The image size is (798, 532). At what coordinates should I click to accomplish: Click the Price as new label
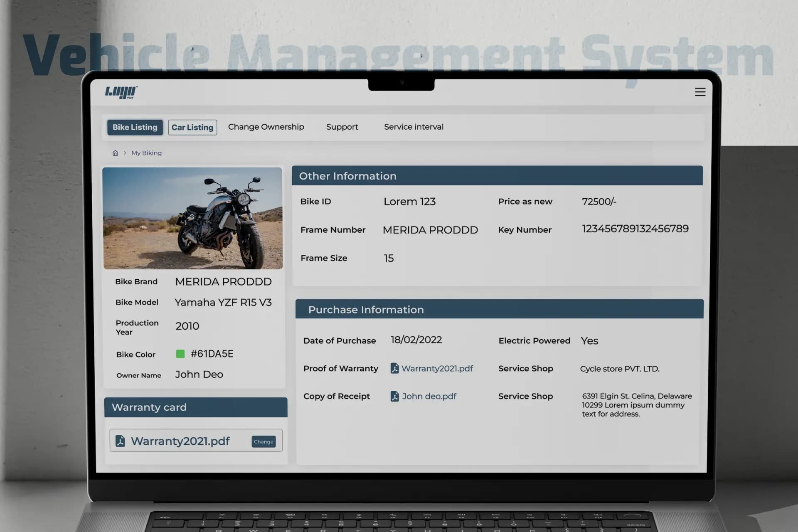click(x=525, y=202)
